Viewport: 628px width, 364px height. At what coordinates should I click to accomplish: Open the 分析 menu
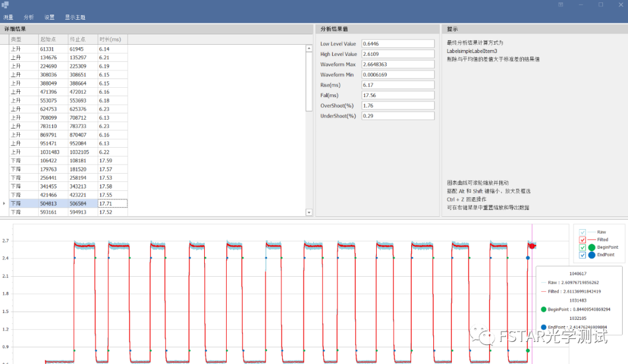tap(28, 17)
